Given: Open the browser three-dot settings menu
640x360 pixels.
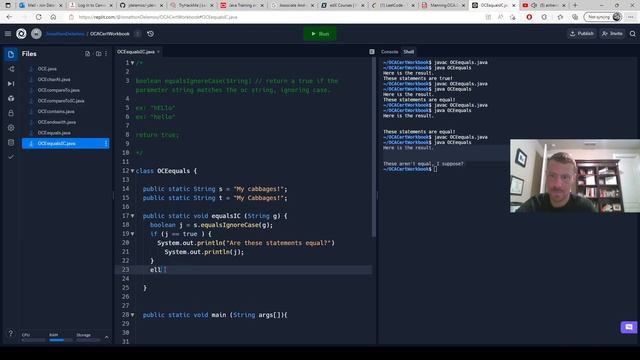Looking at the screenshot, I should [x=631, y=17].
